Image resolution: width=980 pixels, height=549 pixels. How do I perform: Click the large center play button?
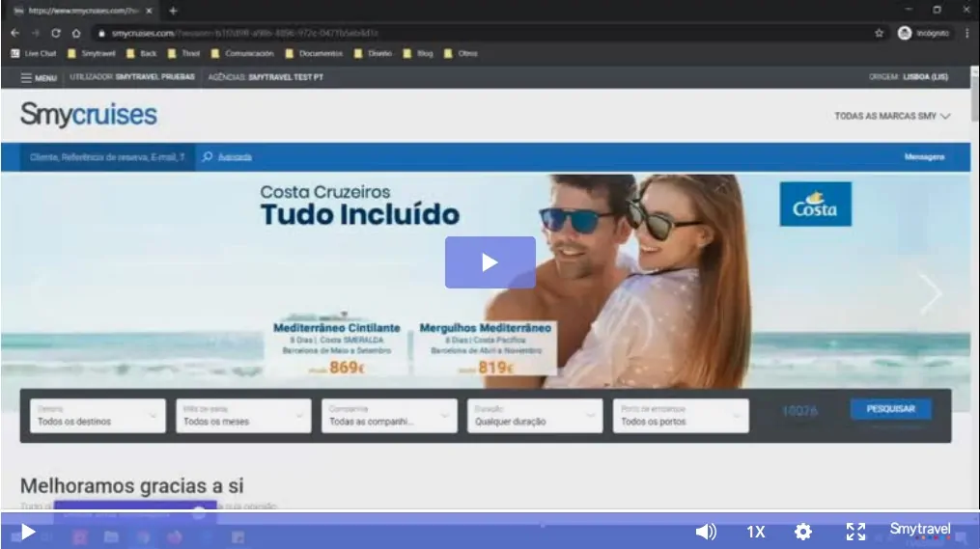(490, 262)
